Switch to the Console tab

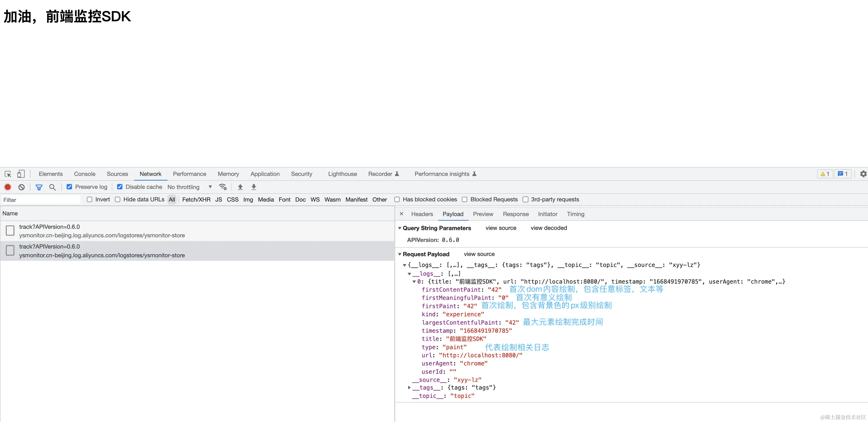(85, 174)
